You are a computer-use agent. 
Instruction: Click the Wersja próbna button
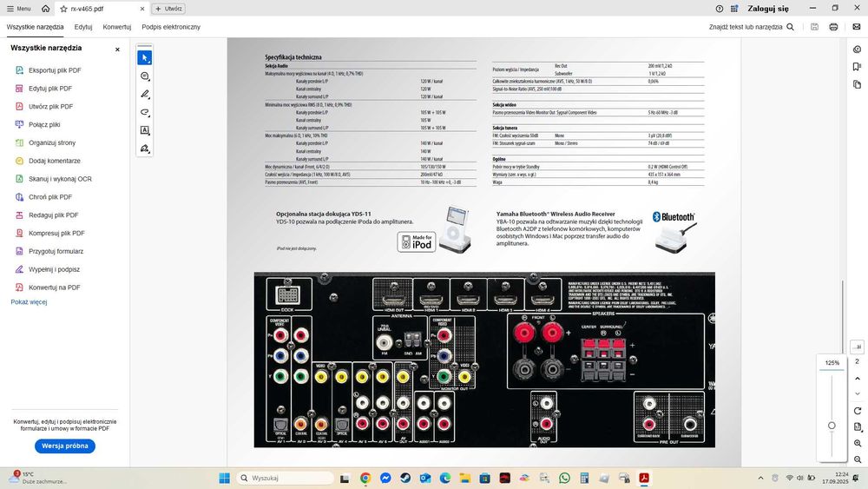point(65,446)
